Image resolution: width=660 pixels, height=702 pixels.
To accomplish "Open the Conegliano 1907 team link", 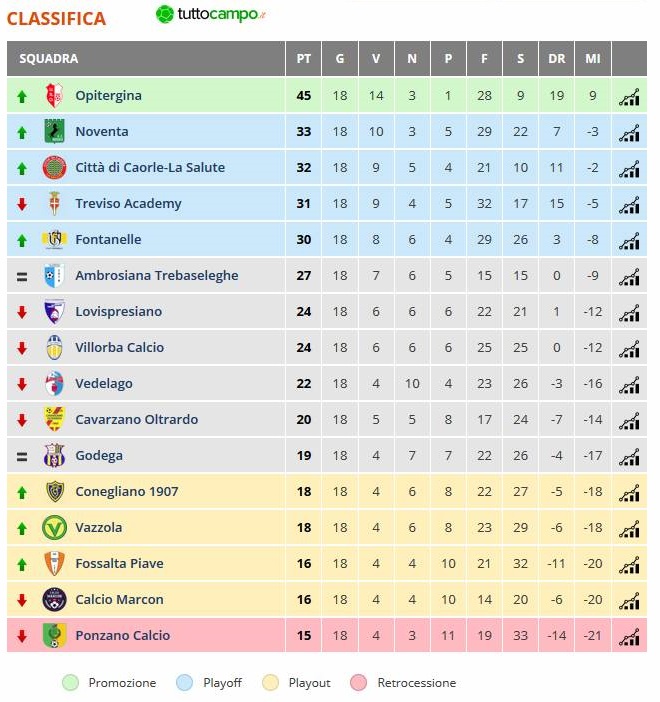I will tap(127, 492).
